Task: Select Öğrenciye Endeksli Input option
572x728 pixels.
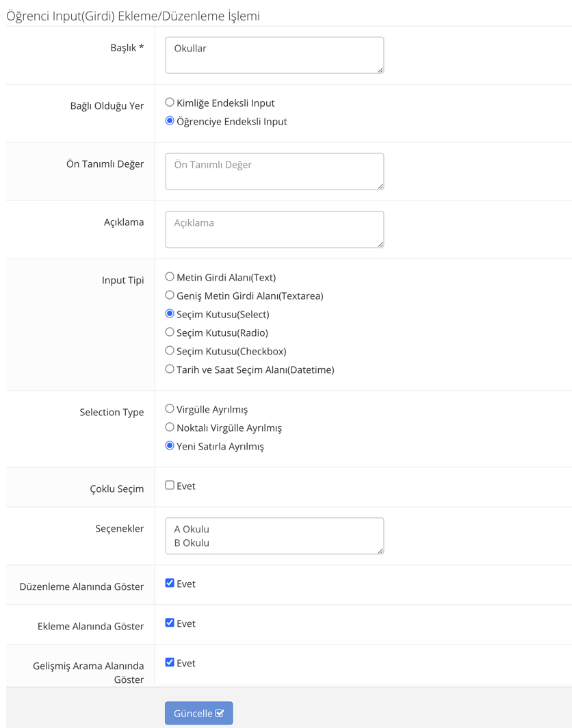Action: [170, 121]
